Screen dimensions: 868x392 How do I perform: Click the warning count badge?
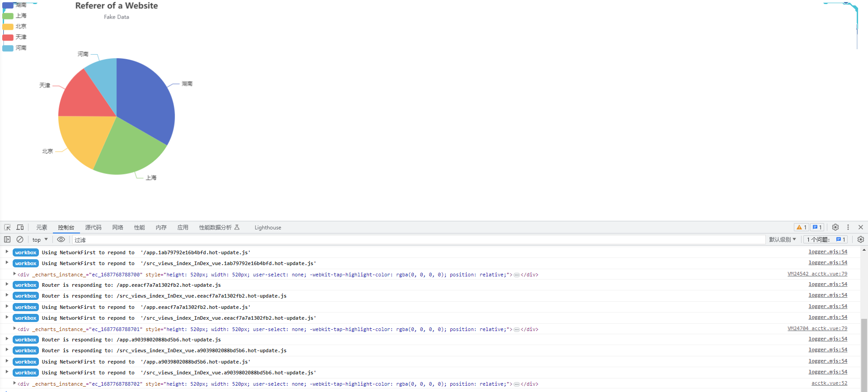pos(802,227)
